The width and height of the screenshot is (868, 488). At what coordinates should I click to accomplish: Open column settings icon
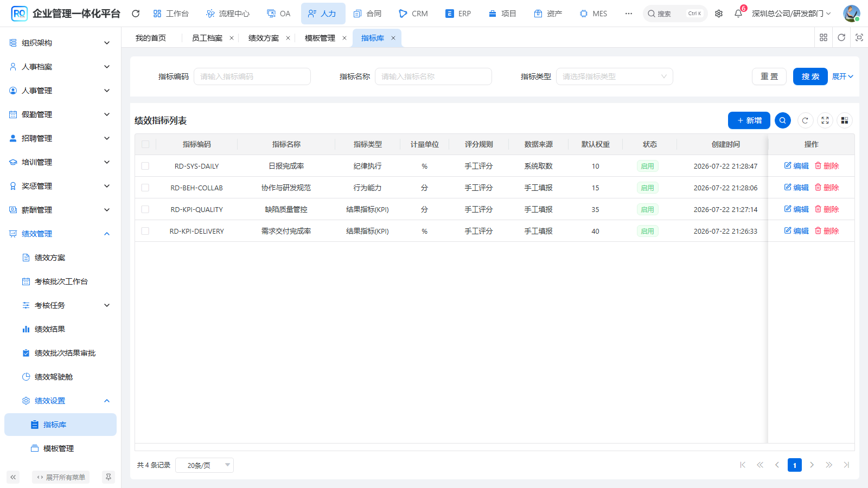[845, 120]
